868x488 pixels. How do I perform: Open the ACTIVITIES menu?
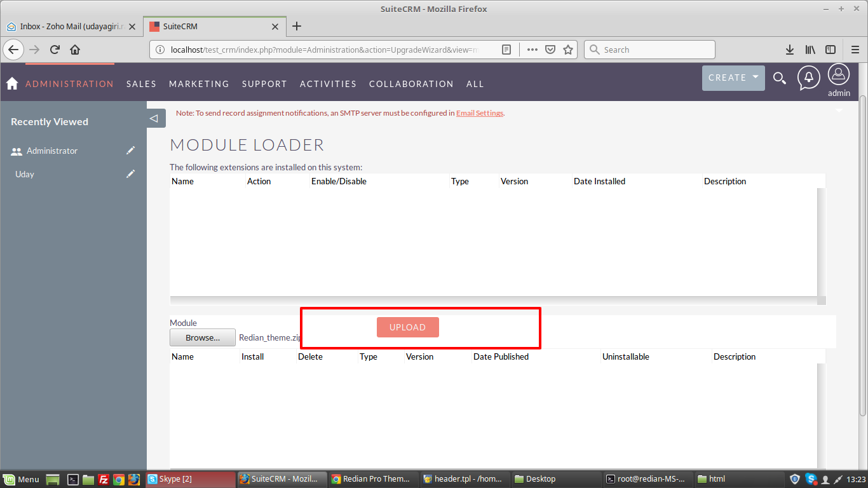(328, 84)
